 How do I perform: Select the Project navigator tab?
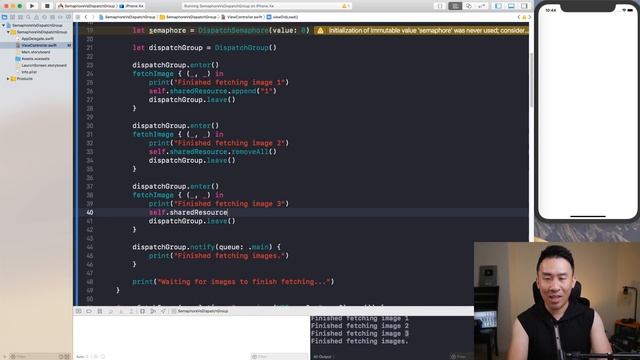click(x=4, y=17)
